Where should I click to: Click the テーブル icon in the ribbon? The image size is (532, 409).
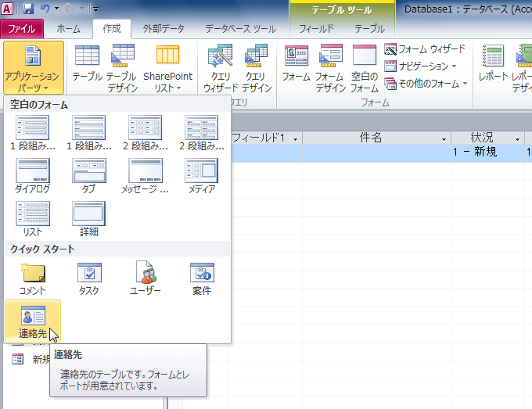click(x=87, y=63)
